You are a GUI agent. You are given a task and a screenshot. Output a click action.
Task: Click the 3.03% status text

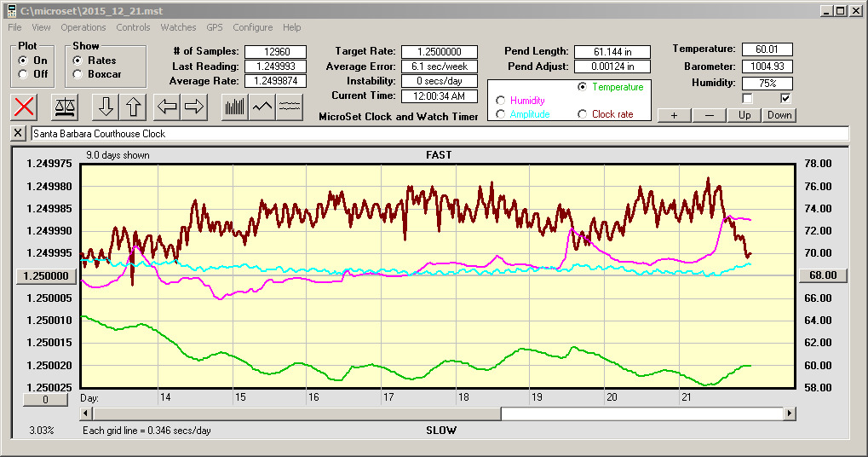pyautogui.click(x=42, y=431)
